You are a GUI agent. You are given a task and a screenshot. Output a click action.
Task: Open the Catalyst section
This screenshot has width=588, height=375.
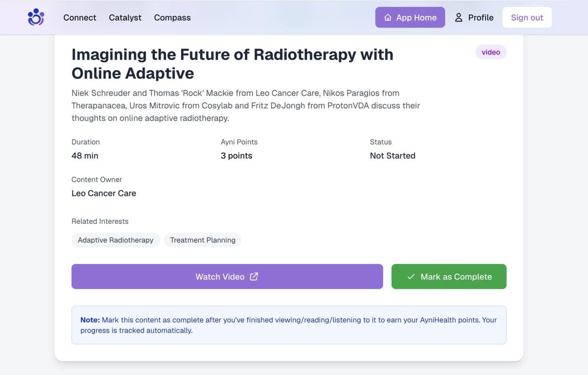(125, 17)
